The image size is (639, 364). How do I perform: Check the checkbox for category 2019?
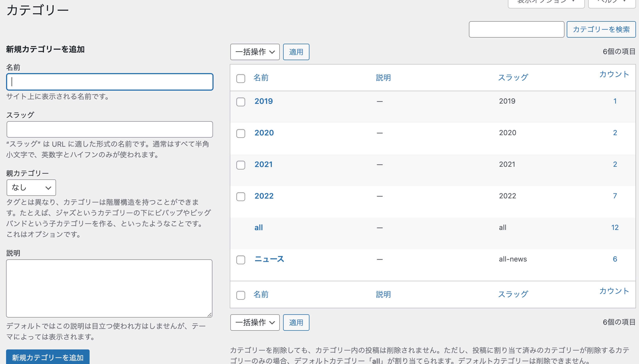pos(240,102)
